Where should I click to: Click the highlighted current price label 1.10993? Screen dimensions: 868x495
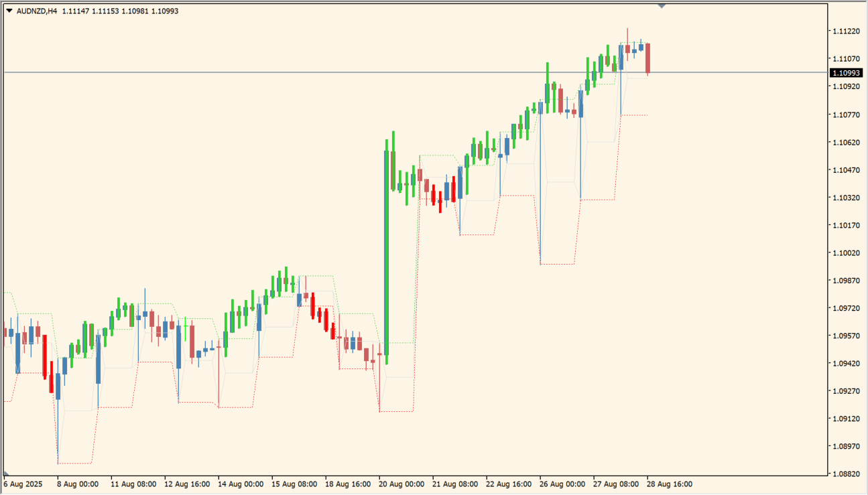tap(846, 72)
